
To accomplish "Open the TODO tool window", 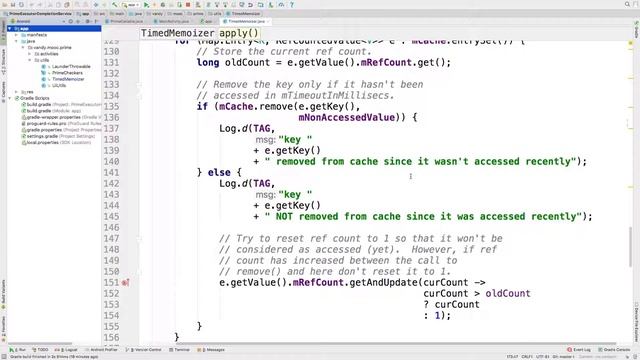I will coord(40,350).
